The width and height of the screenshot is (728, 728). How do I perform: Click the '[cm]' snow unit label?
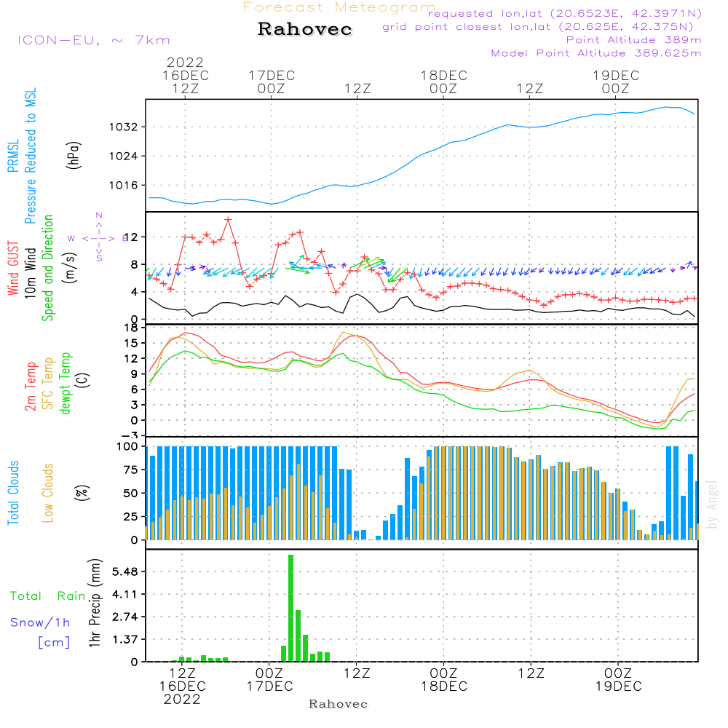[54, 643]
